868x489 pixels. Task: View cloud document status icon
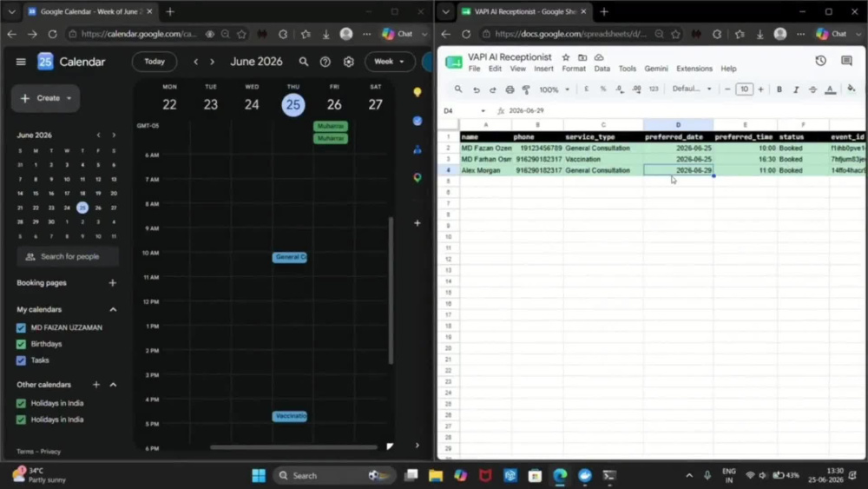[599, 57]
